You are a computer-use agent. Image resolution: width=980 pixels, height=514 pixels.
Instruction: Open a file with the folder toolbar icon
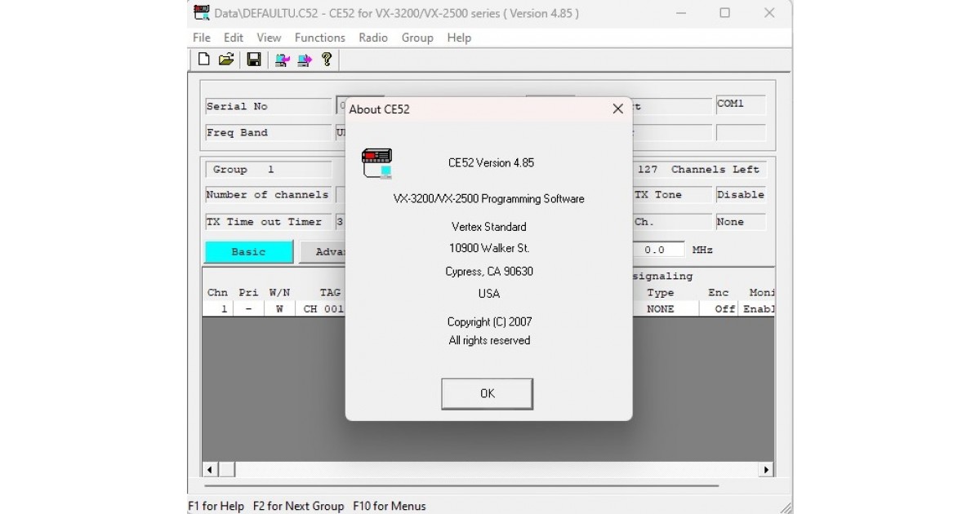227,59
